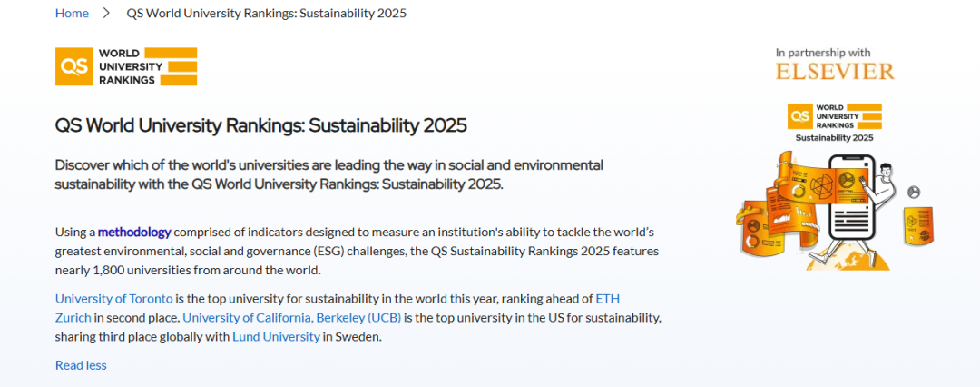Open the Lund University link
This screenshot has width=980, height=387.
click(276, 337)
